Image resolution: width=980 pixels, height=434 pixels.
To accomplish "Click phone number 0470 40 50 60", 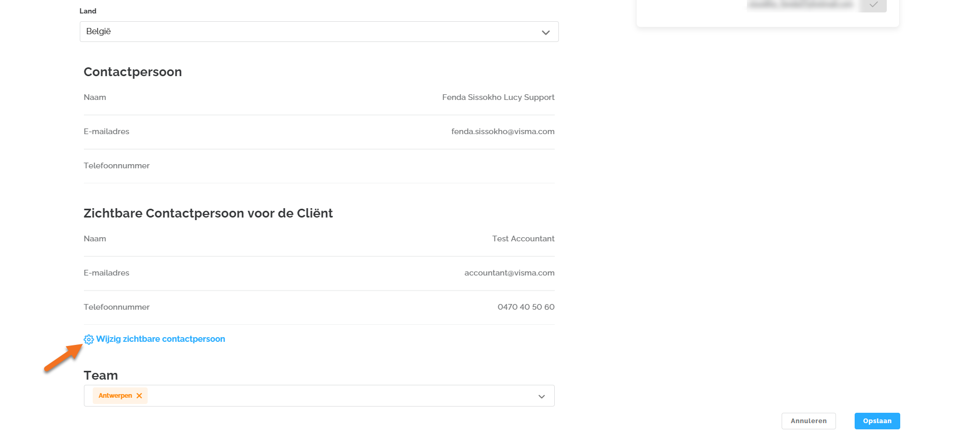I will pos(526,307).
